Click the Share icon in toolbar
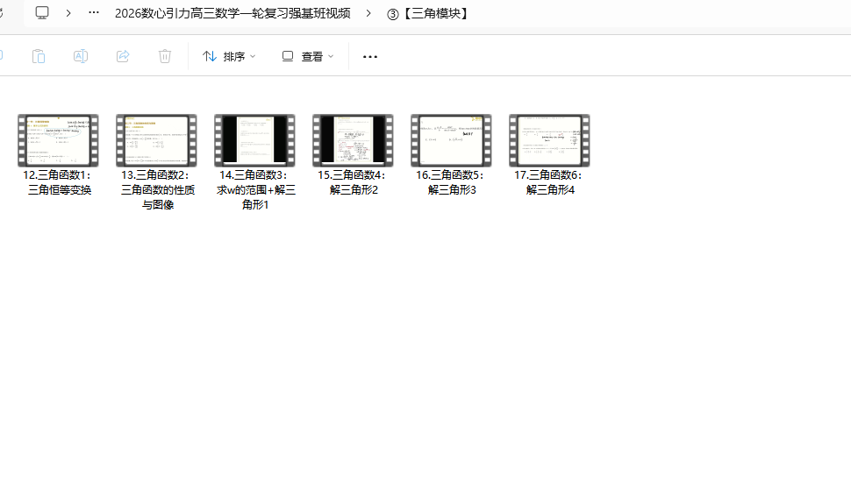851x504 pixels. [x=123, y=56]
